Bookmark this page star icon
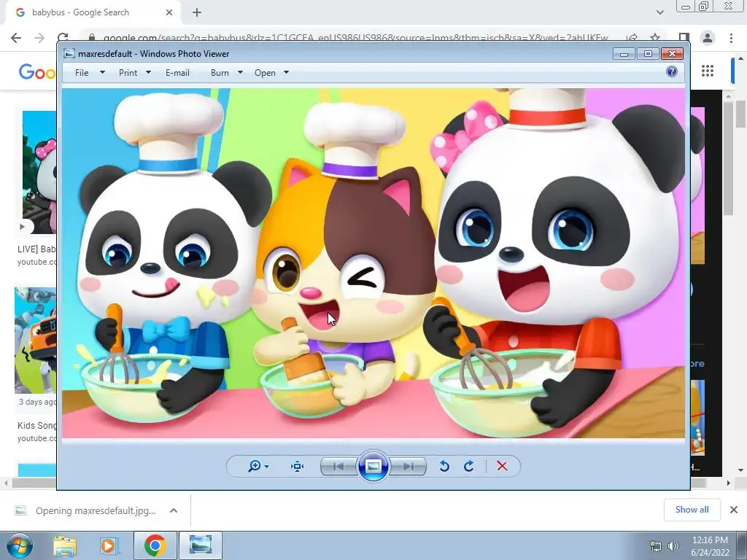Image resolution: width=747 pixels, height=560 pixels. pos(655,38)
